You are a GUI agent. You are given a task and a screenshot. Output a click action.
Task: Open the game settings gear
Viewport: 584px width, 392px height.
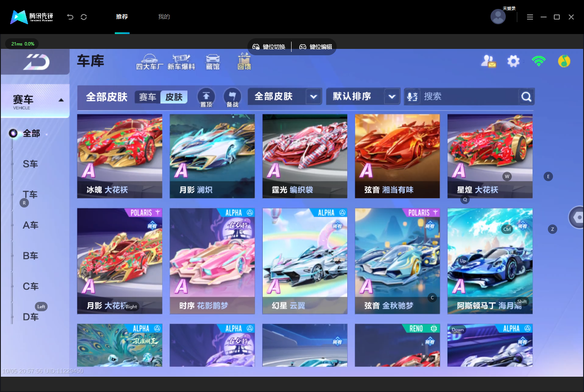tap(513, 61)
